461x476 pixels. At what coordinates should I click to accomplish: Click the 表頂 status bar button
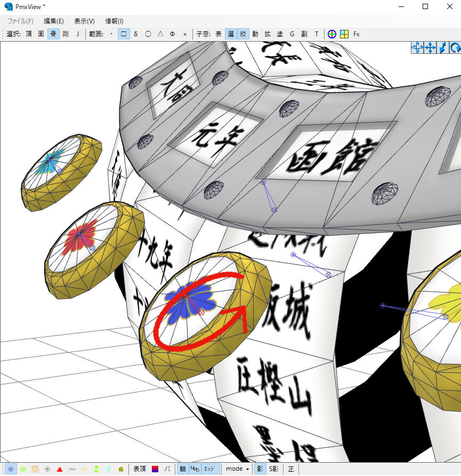(x=140, y=469)
